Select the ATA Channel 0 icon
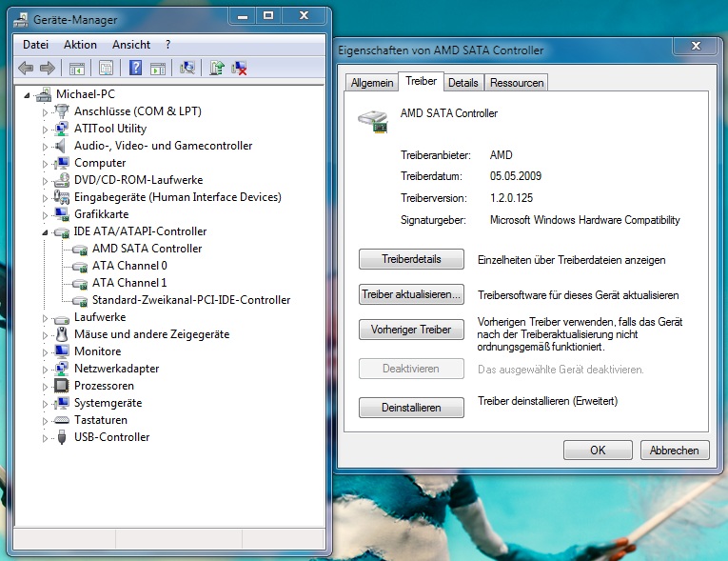Screen dimensions: 728x561 (x=80, y=267)
